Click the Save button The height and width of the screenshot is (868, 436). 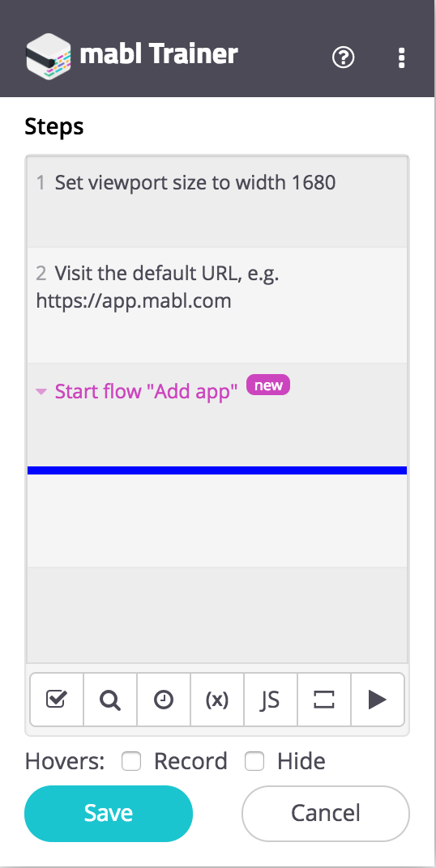click(109, 813)
